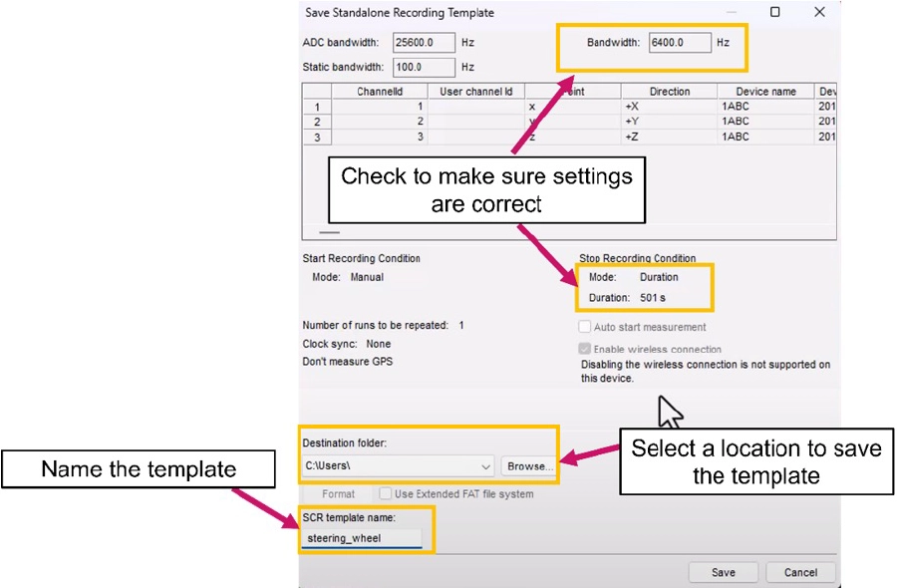Click Browse to choose destination folder
This screenshot has width=897, height=588.
pyautogui.click(x=528, y=465)
